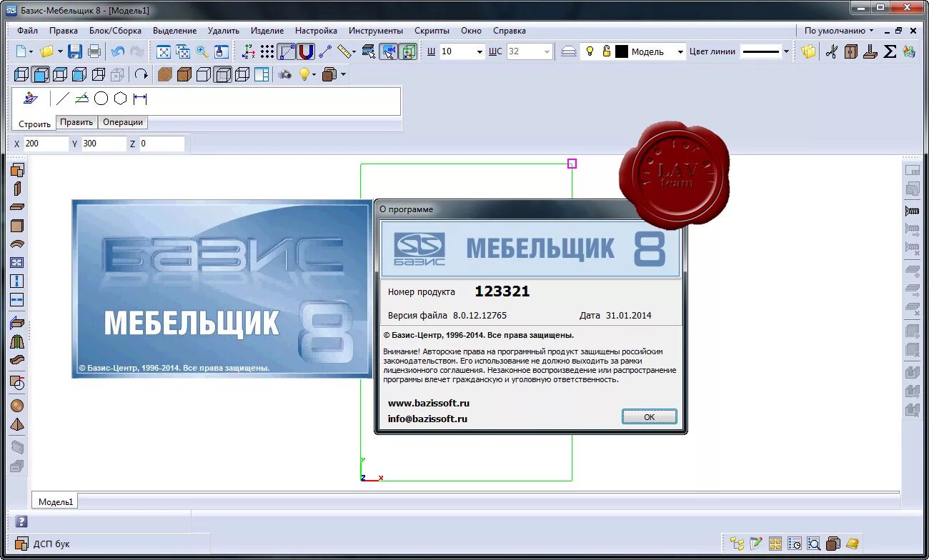Expand the ruler tool dropdown arrow
The image size is (929, 560).
[354, 52]
